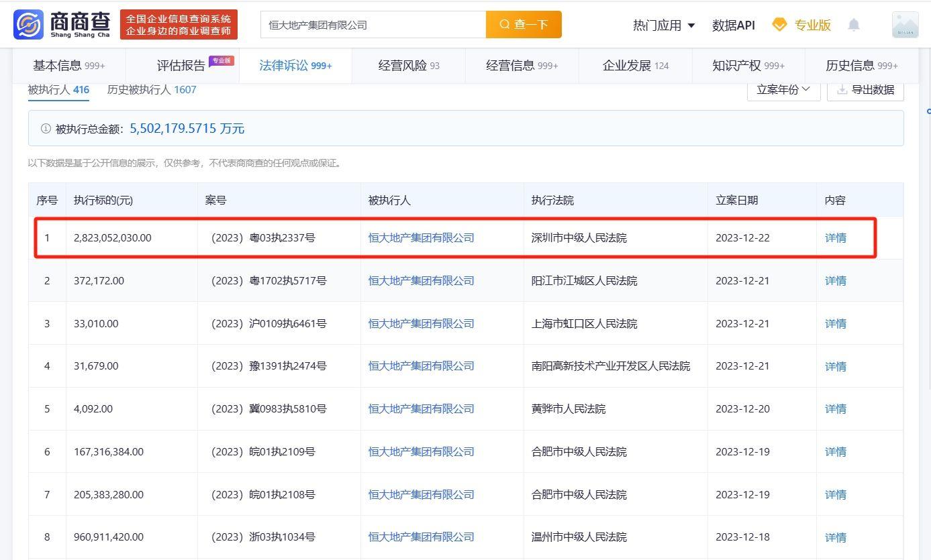This screenshot has width=931, height=560.
Task: Click the Shang Shang Cha logo
Action: [62, 25]
